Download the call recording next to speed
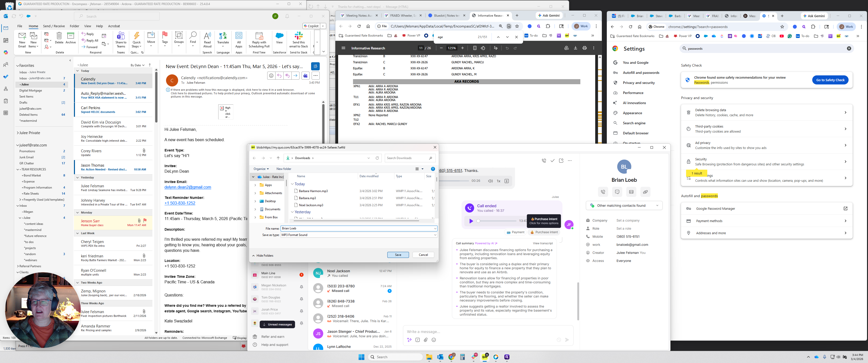 (506, 181)
